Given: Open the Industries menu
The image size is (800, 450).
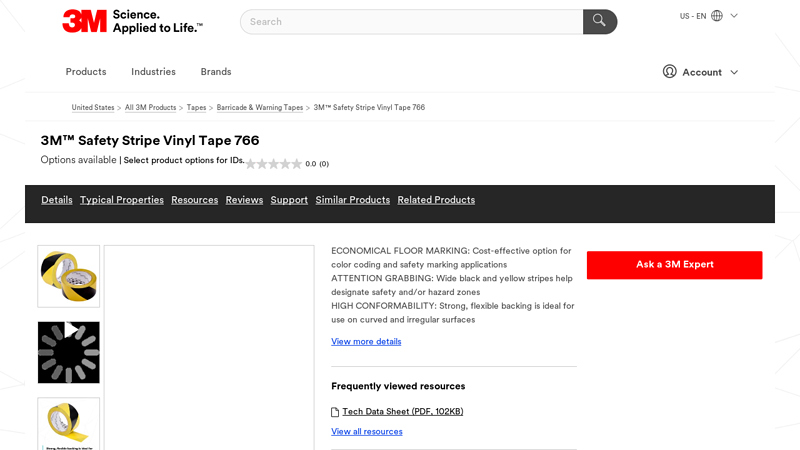Looking at the screenshot, I should point(153,71).
